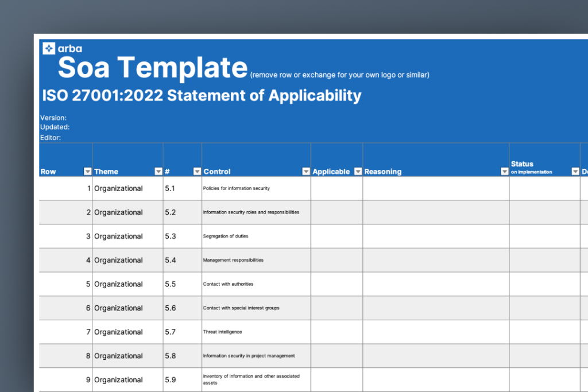Click the 'Threat intelligence' control cell
Viewport: 588px width, 392px height.
pyautogui.click(x=257, y=332)
